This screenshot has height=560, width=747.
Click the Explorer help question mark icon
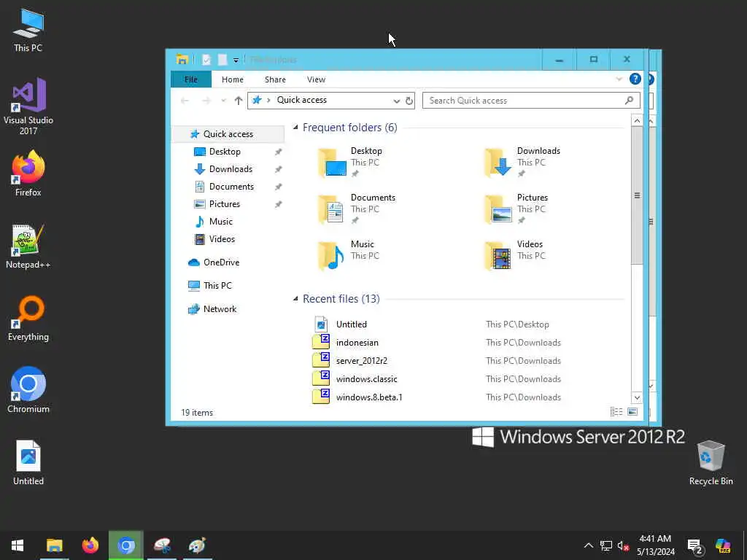[635, 79]
